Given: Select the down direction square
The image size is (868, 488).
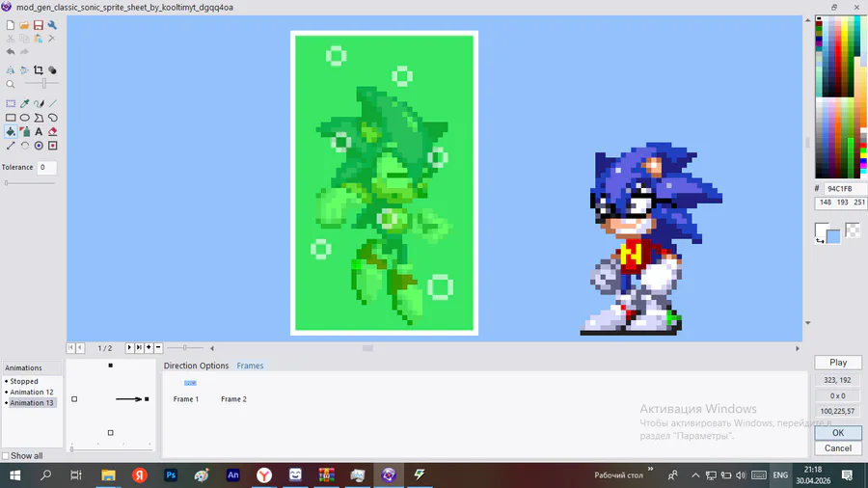Looking at the screenshot, I should click(111, 433).
